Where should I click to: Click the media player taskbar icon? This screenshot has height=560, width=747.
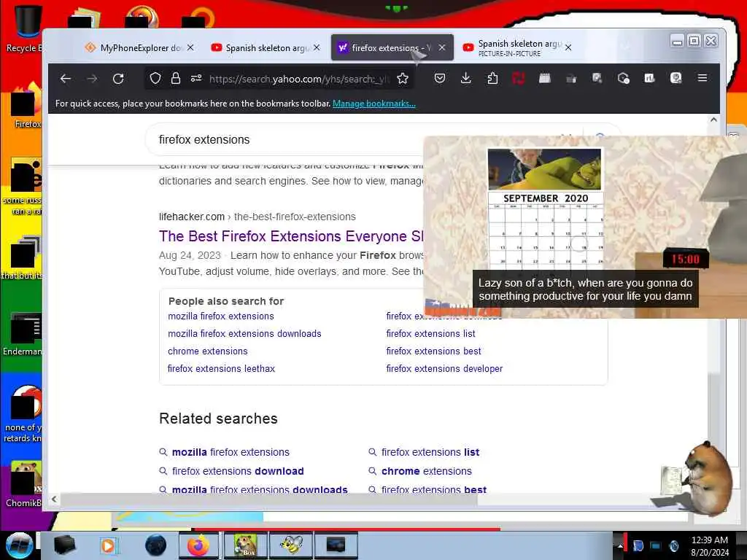[109, 545]
